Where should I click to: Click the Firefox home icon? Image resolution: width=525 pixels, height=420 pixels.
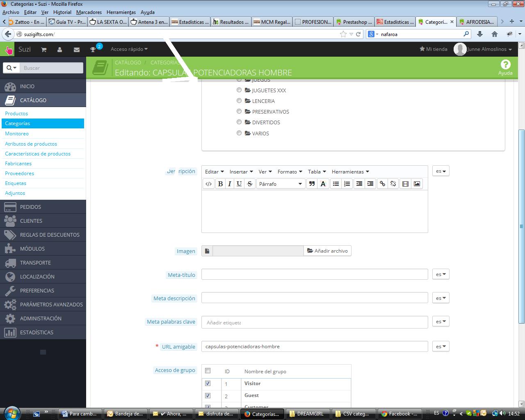coord(495,34)
